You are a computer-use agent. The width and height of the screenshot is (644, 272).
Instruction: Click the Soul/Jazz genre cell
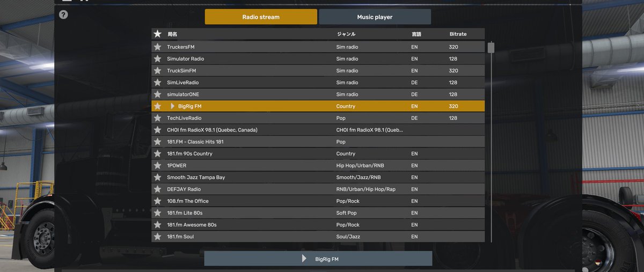pyautogui.click(x=348, y=237)
